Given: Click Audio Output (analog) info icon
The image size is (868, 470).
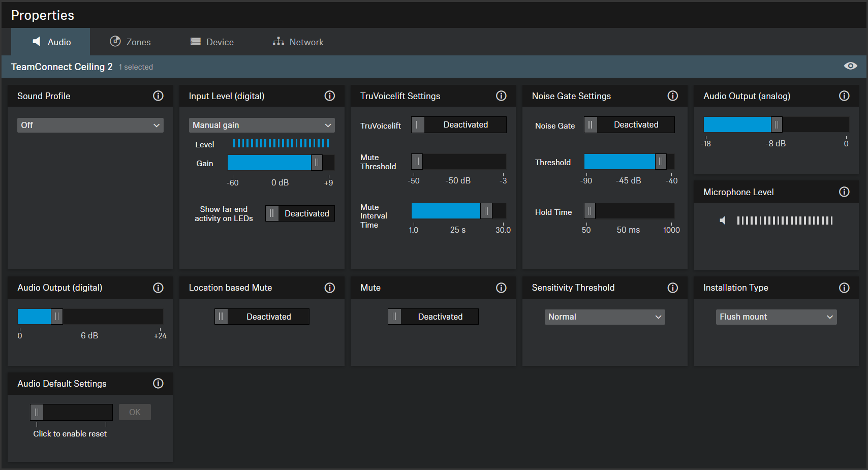Looking at the screenshot, I should point(844,96).
